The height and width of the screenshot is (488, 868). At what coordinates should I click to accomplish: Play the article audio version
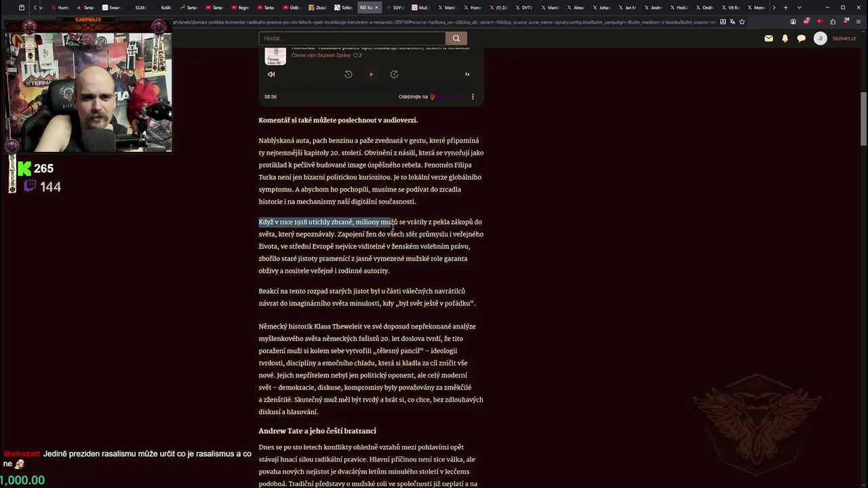click(x=371, y=75)
